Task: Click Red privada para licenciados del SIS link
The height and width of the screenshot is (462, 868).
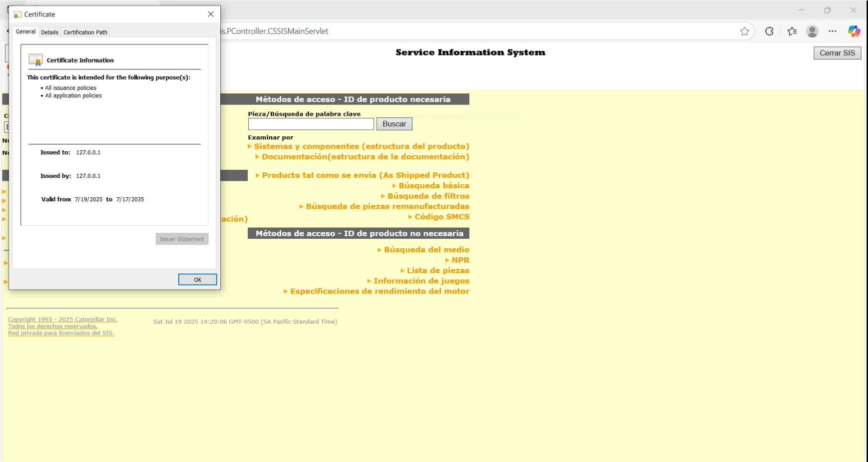Action: pos(61,333)
